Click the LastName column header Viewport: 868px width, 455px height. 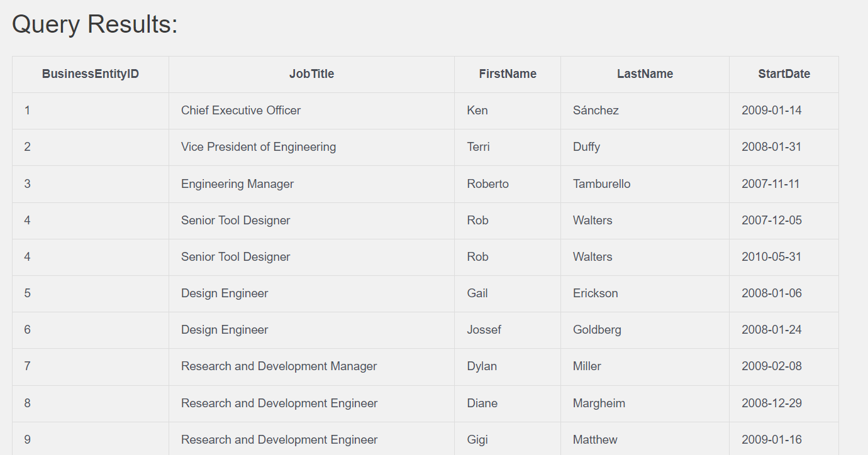[645, 74]
